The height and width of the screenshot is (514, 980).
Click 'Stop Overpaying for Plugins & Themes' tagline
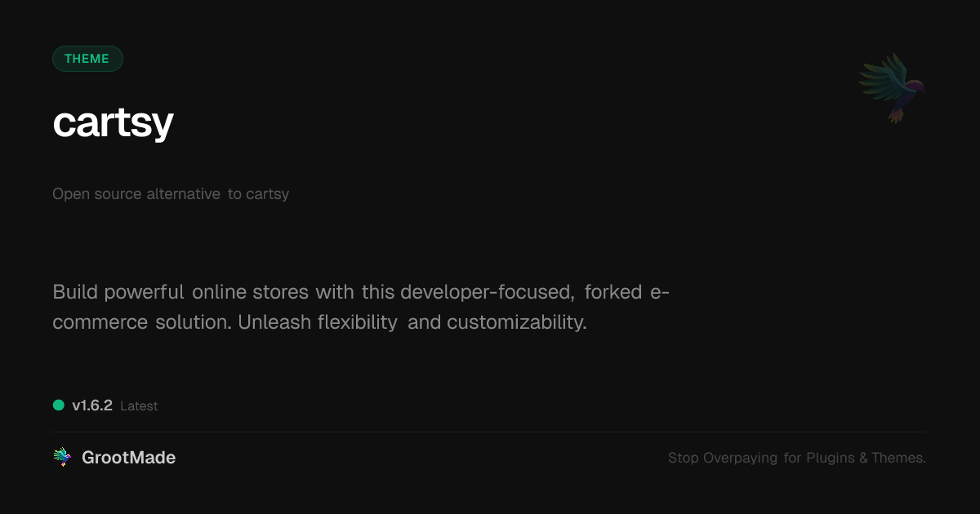[796, 458]
